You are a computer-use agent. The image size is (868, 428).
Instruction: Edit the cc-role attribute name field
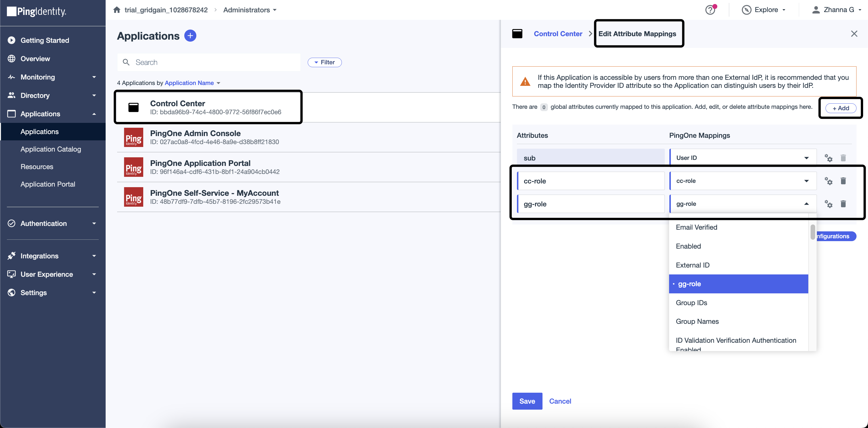coord(591,181)
